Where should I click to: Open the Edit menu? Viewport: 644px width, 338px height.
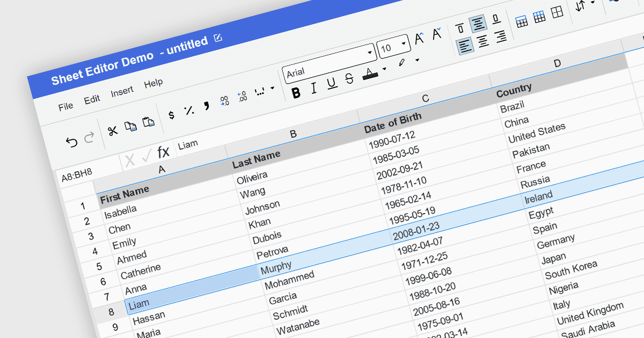92,99
